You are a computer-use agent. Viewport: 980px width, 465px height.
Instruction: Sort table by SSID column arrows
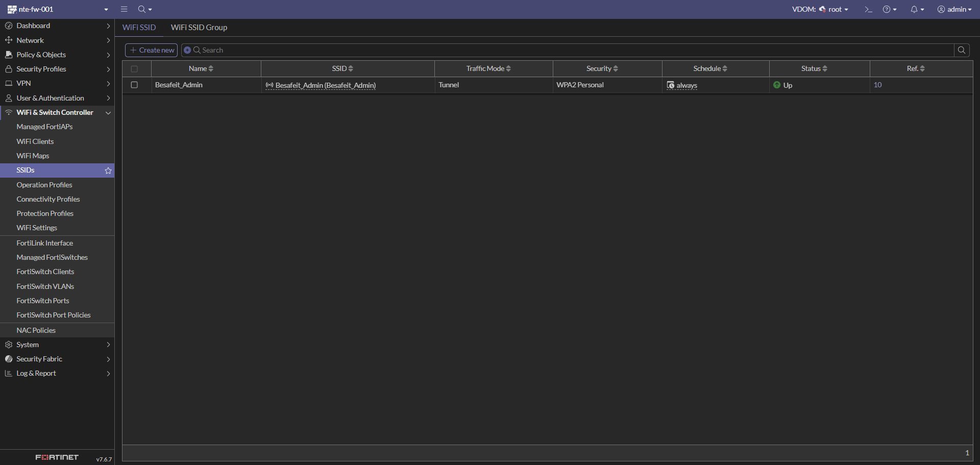pyautogui.click(x=351, y=68)
